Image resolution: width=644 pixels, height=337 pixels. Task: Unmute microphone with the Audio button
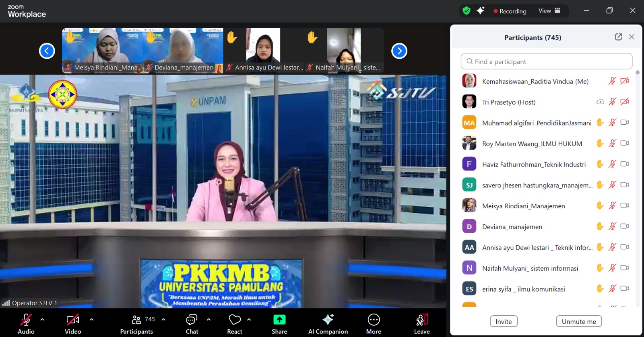coord(26,324)
